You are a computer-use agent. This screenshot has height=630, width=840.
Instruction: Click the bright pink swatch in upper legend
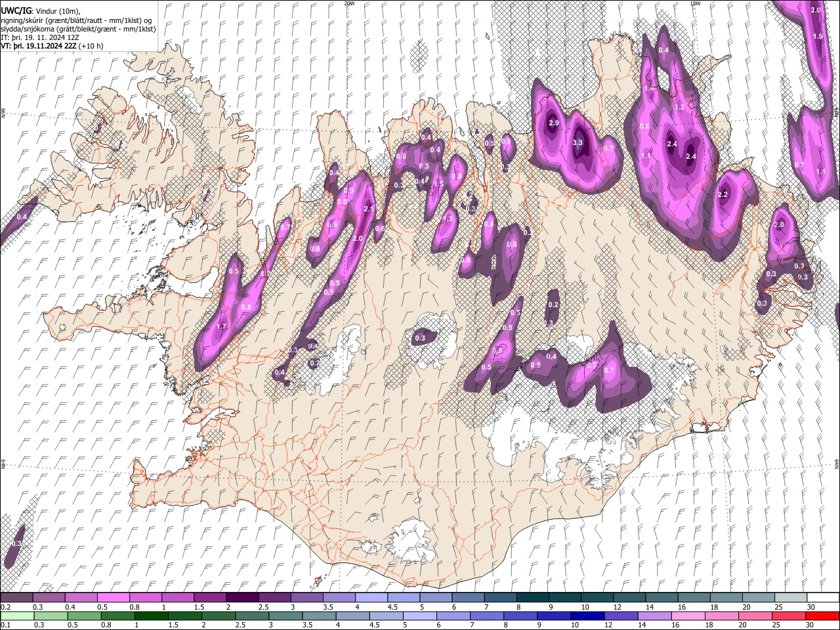click(x=113, y=597)
